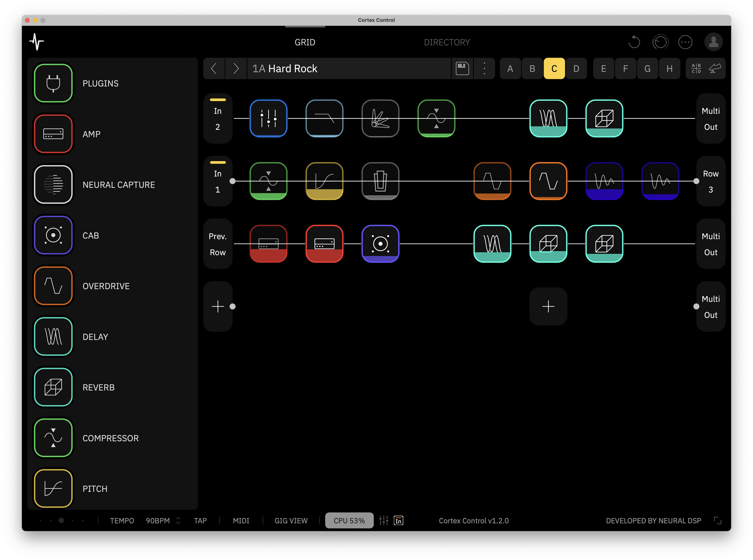Select the gray strumming block in In 2 row
This screenshot has height=560, width=753.
click(x=380, y=118)
